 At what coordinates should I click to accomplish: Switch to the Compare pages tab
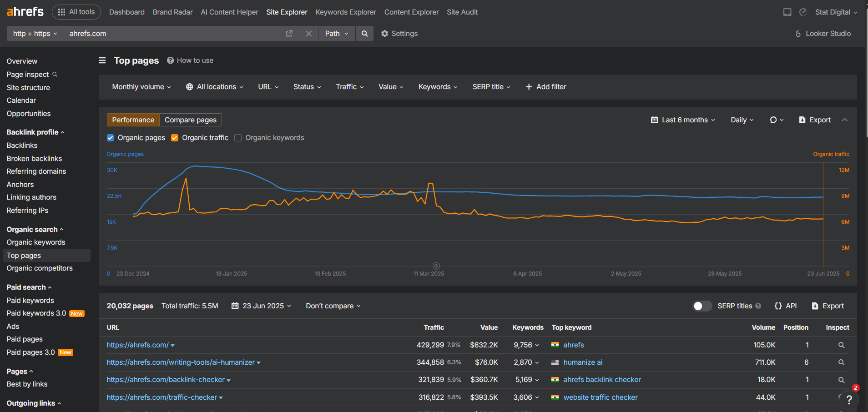coord(191,120)
